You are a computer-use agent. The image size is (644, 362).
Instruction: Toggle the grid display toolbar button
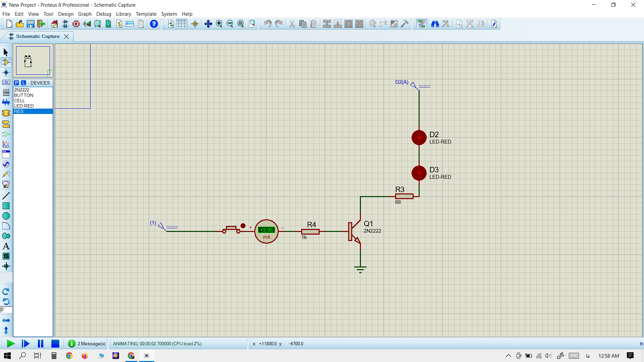tap(181, 24)
